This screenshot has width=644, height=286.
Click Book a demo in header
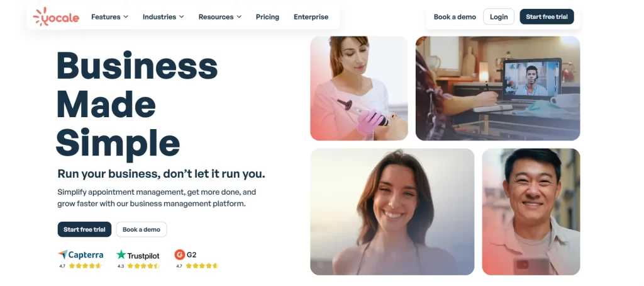pyautogui.click(x=455, y=17)
